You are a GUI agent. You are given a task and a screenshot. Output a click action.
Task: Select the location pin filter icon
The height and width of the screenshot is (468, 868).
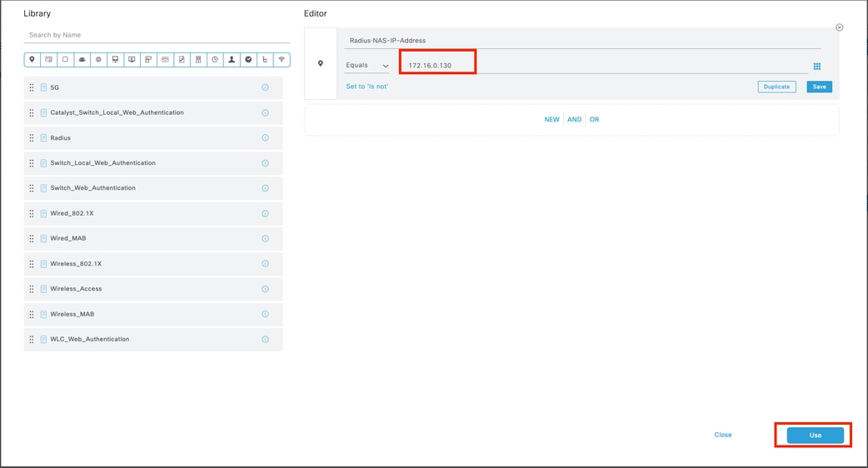[x=32, y=59]
